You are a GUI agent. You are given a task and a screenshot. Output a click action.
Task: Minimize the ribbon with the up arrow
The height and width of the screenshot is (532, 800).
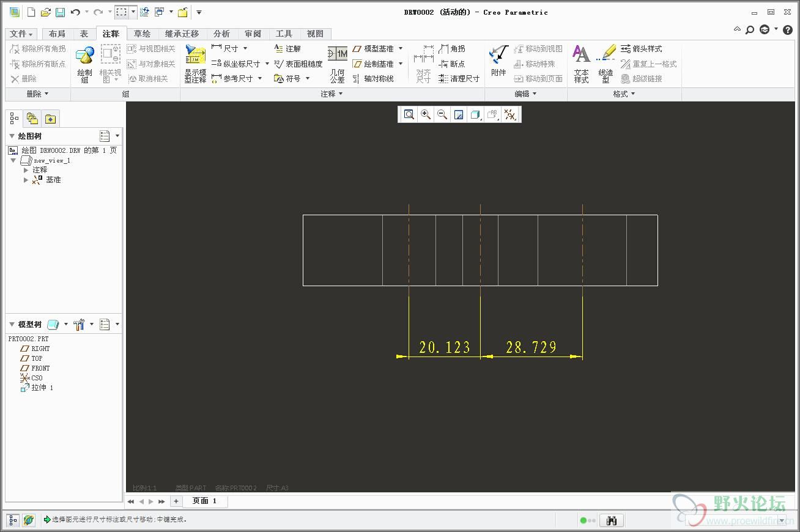point(737,29)
